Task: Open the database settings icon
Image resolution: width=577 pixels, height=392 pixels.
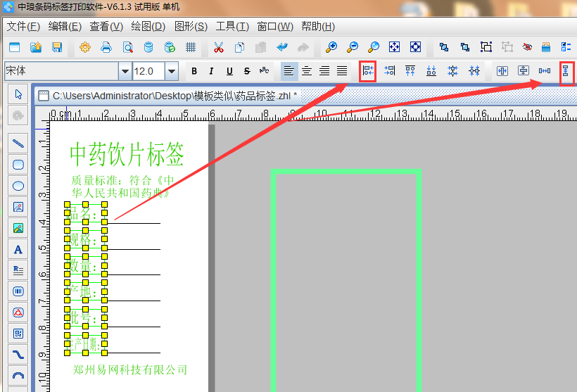Action: click(148, 48)
